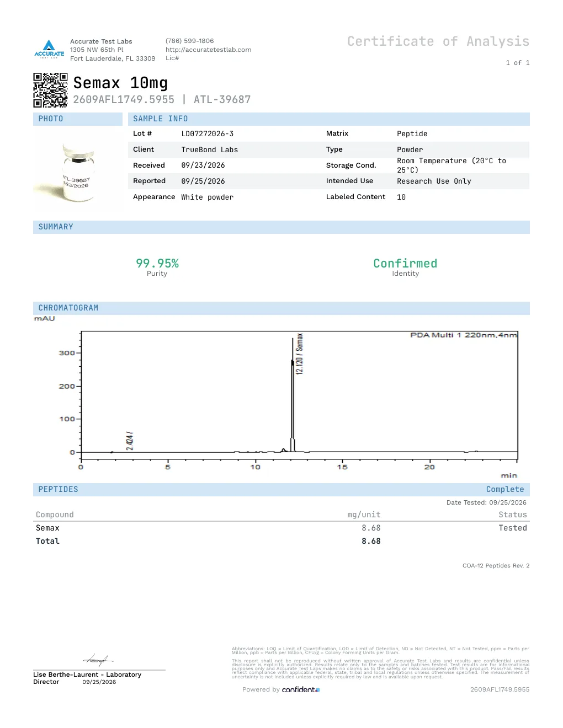Select lot number 'LD07272026-3'

(208, 134)
